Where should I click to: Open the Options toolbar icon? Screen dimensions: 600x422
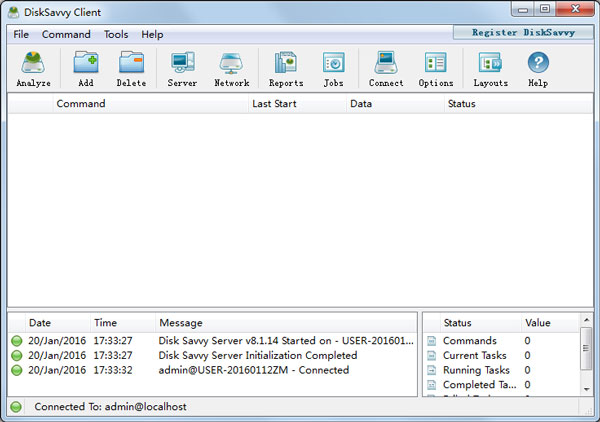[x=435, y=62]
